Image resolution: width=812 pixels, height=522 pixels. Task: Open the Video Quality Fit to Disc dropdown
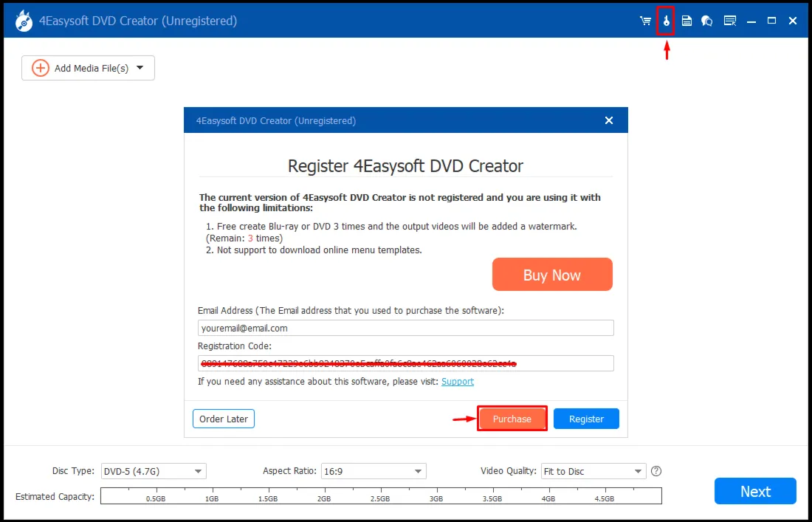[x=593, y=471]
